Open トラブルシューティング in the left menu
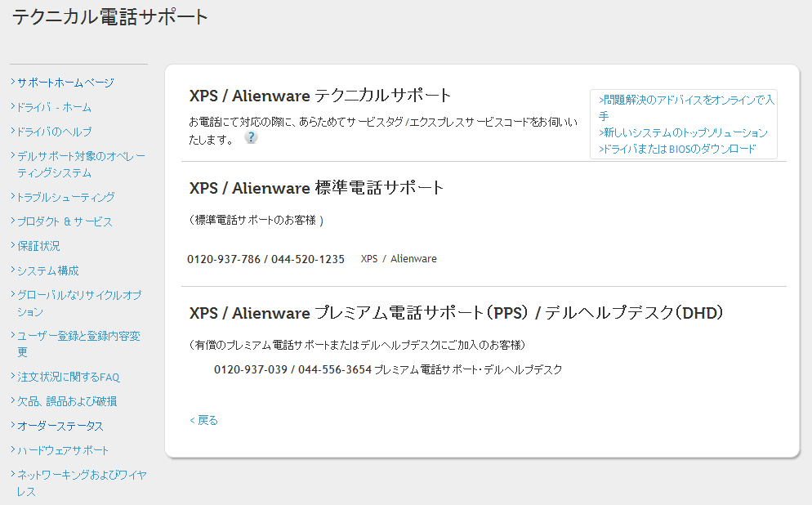This screenshot has height=505, width=812. coord(65,197)
